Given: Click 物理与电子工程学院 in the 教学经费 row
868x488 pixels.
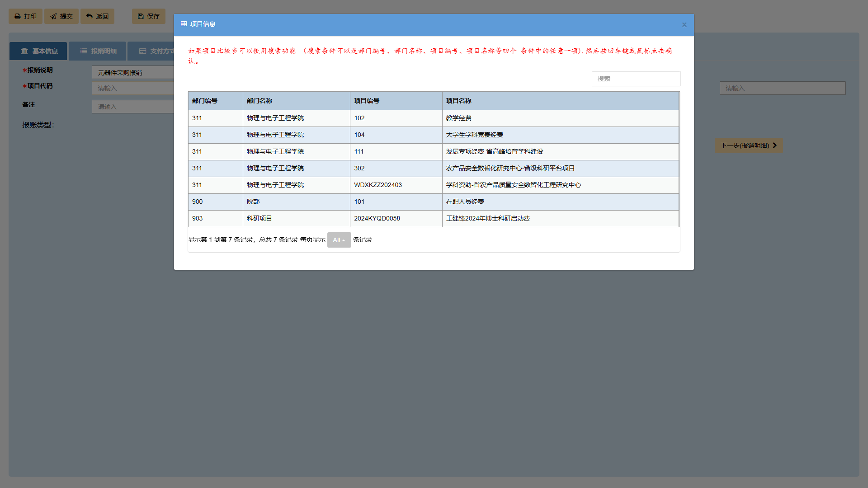Looking at the screenshot, I should (x=275, y=118).
